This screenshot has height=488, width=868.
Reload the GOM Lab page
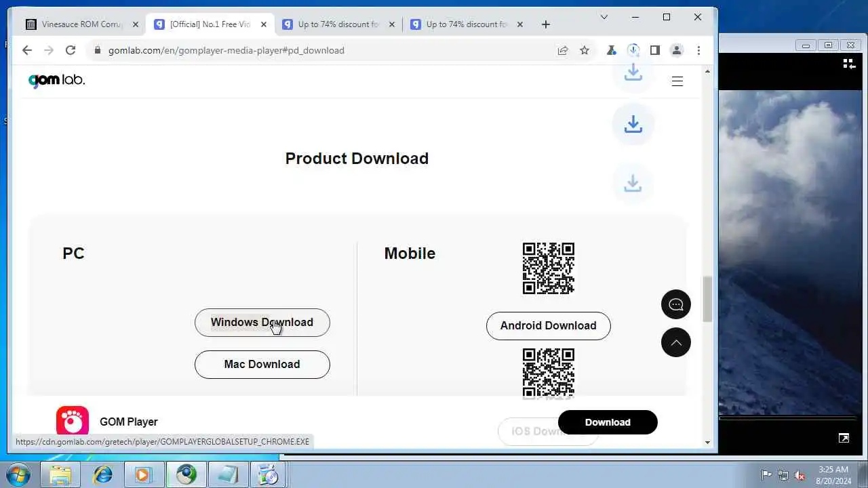tap(71, 50)
